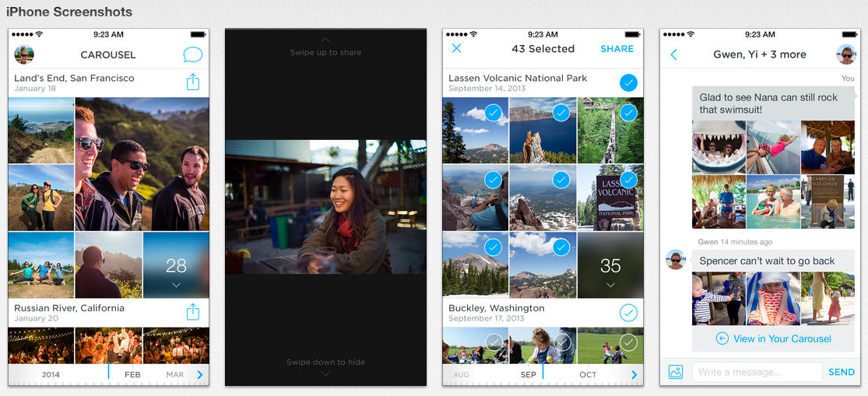
Task: Tap the SEND button
Action: coord(842,372)
